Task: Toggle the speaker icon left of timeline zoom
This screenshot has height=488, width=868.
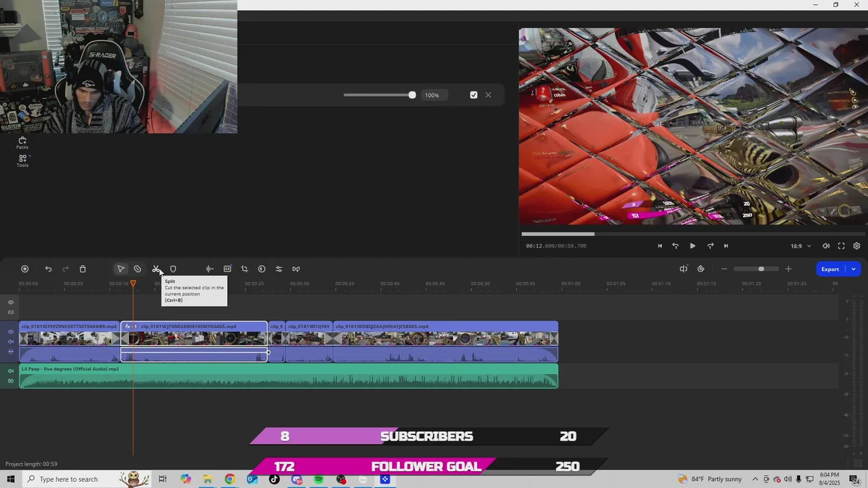Action: [x=684, y=269]
